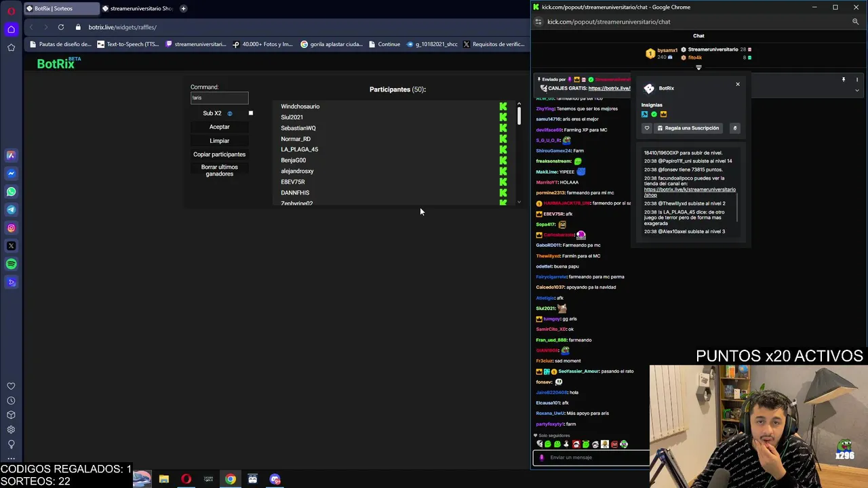Click mute icon on BotRix user card
868x488 pixels.
734,128
